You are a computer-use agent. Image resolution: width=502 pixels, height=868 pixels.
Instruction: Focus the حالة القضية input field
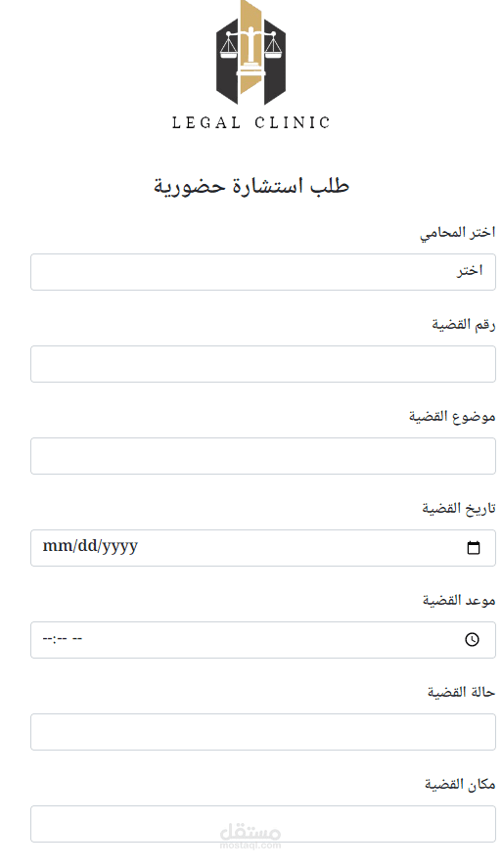point(263,732)
